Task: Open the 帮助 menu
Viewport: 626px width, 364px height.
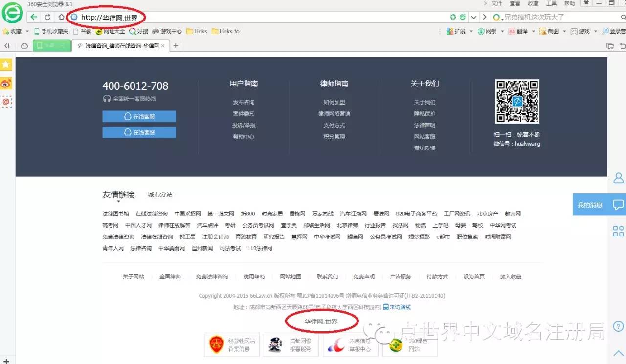Action: [569, 3]
